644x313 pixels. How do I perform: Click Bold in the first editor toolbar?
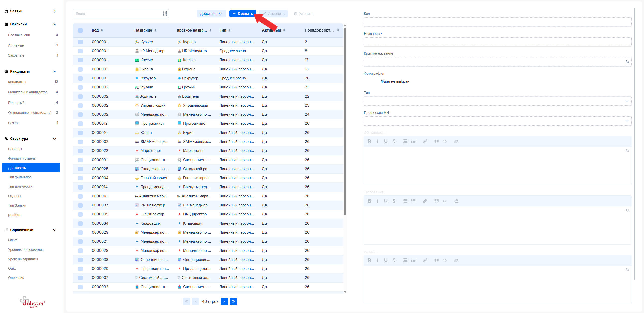(x=369, y=141)
